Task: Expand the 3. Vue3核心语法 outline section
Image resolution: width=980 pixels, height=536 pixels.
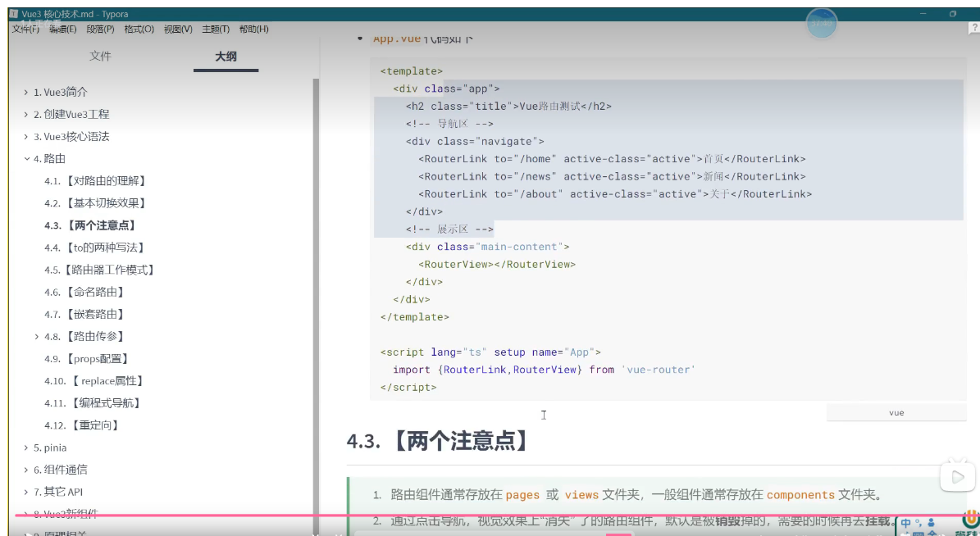Action: [26, 137]
